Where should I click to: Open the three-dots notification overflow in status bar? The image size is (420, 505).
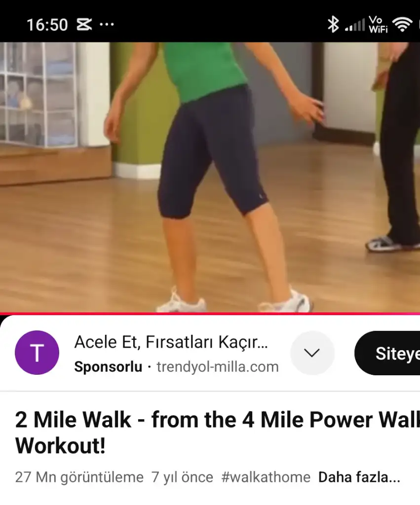point(107,25)
